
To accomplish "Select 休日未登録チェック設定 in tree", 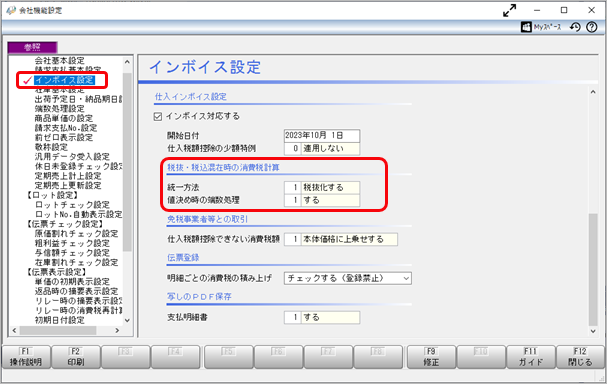I will tap(78, 166).
